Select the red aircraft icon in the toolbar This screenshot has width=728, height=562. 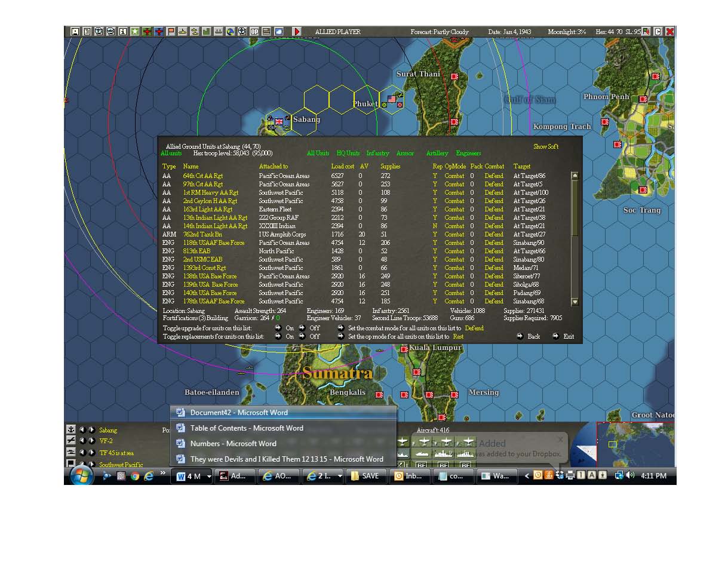click(146, 32)
